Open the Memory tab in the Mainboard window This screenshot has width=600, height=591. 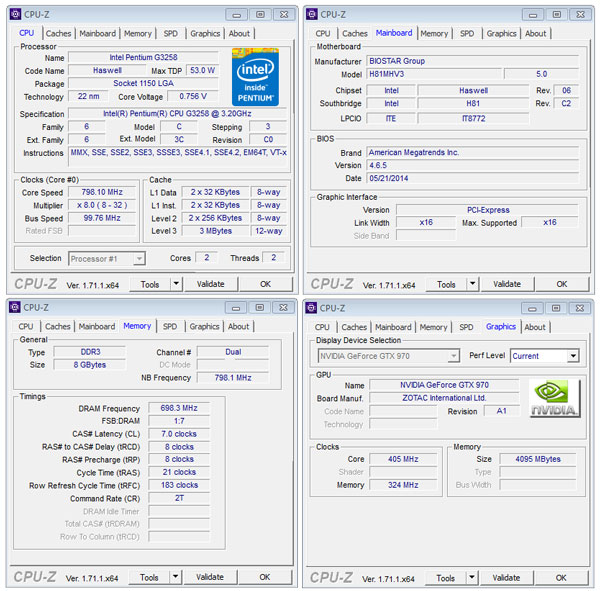point(434,34)
